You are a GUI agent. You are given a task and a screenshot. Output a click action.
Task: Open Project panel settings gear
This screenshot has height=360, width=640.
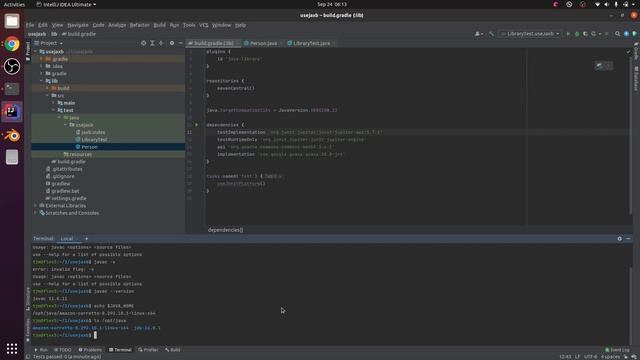pos(172,43)
